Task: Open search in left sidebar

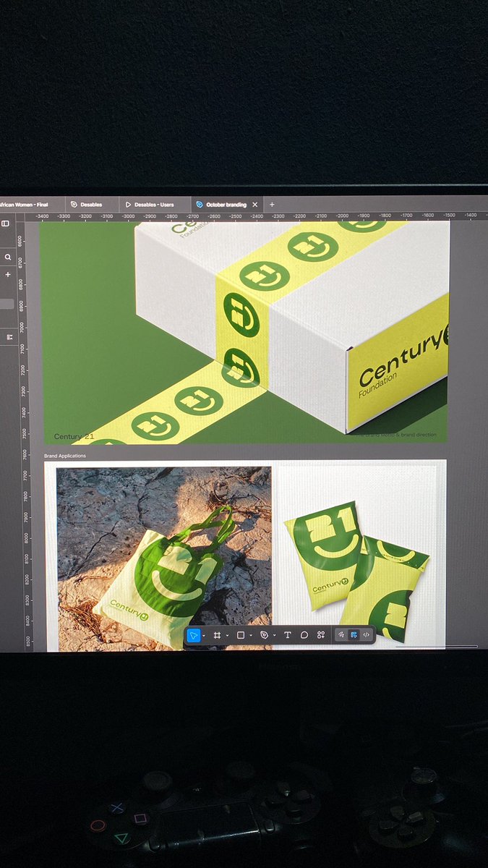Action: pos(8,257)
